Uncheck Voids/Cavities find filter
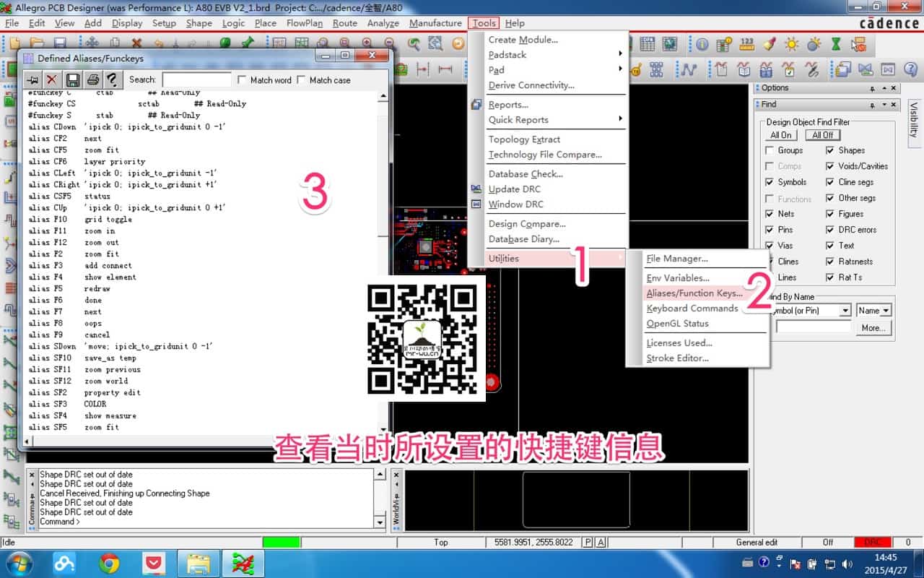 [830, 166]
